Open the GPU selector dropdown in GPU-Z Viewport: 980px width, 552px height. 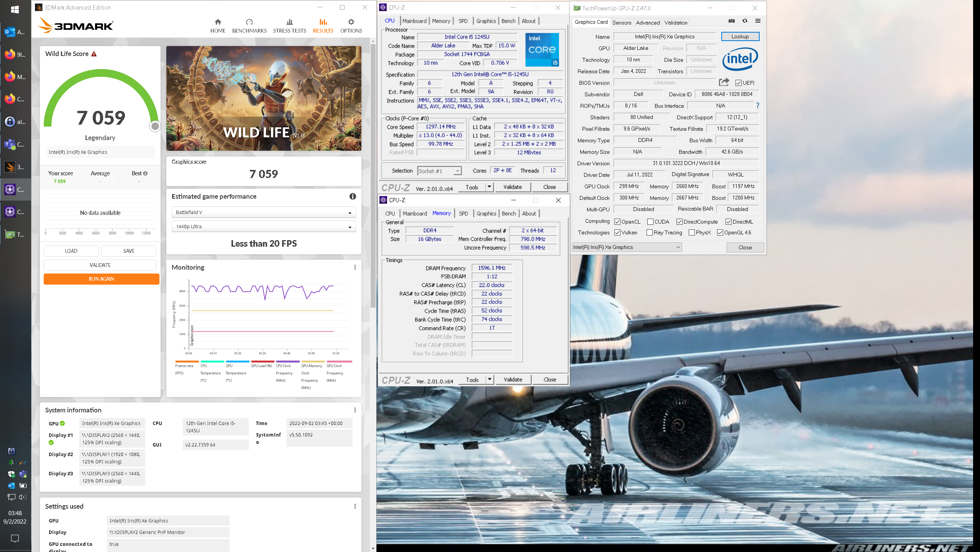point(627,247)
